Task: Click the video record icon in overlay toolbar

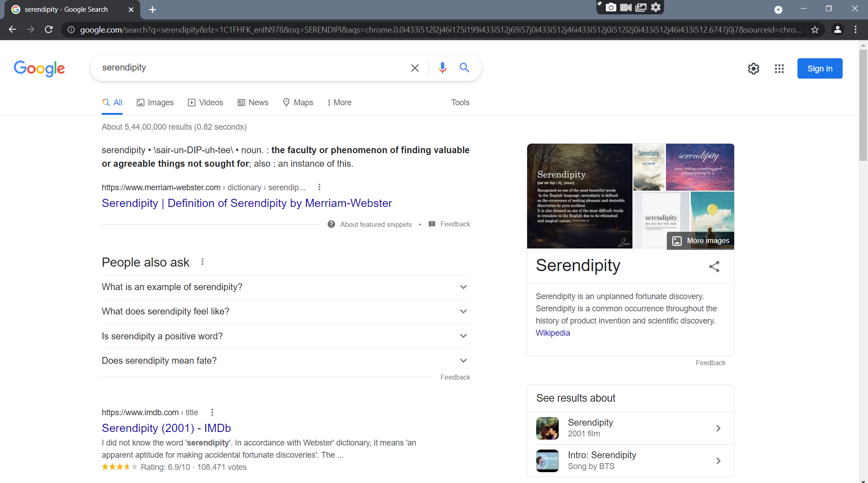Action: (x=626, y=7)
